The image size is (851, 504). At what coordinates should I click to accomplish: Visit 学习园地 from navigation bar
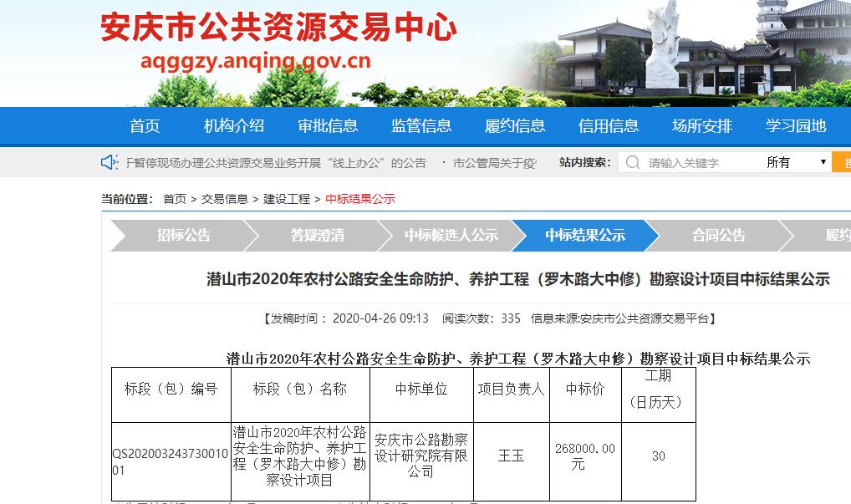(796, 126)
